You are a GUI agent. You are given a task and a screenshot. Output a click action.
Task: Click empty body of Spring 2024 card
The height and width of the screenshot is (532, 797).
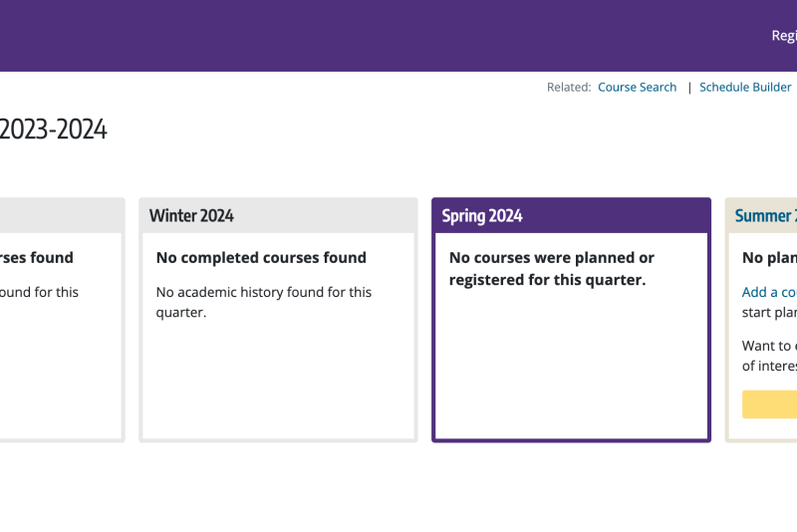[x=571, y=366]
